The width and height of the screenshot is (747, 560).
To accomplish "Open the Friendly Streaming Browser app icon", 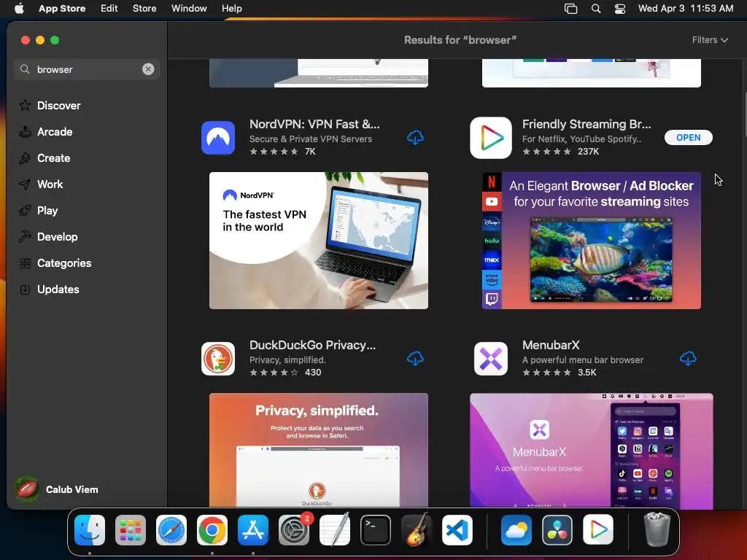I will [491, 138].
